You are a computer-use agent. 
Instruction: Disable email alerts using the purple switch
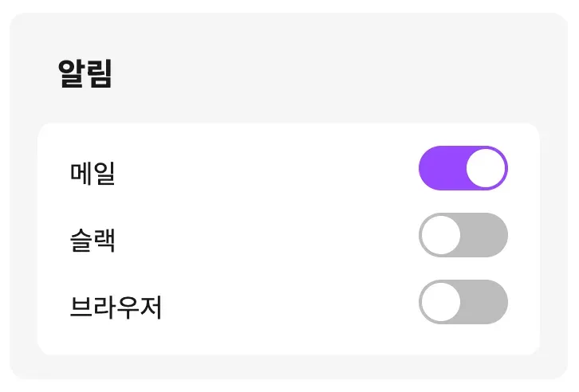(x=463, y=168)
